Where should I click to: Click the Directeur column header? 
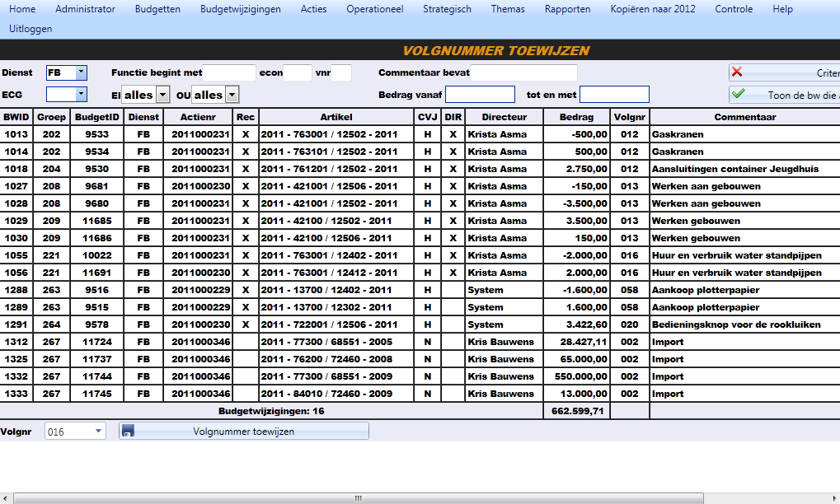click(x=504, y=117)
